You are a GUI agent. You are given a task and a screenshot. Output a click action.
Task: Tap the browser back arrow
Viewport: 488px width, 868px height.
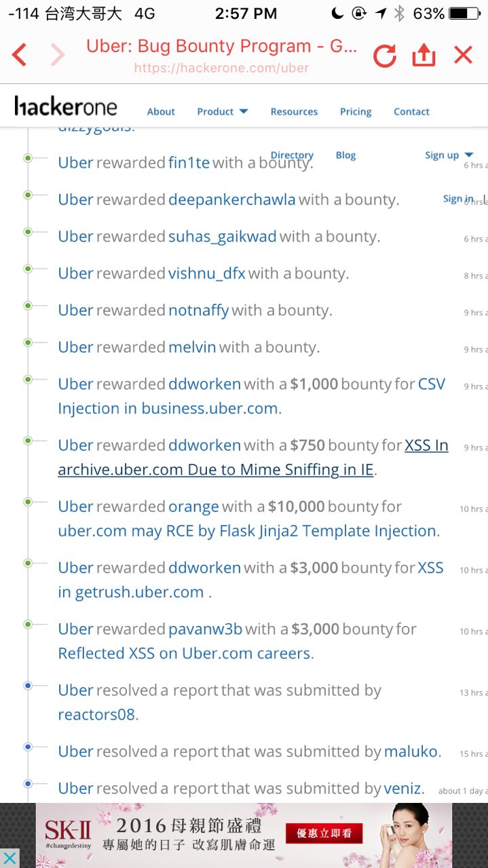tap(19, 55)
